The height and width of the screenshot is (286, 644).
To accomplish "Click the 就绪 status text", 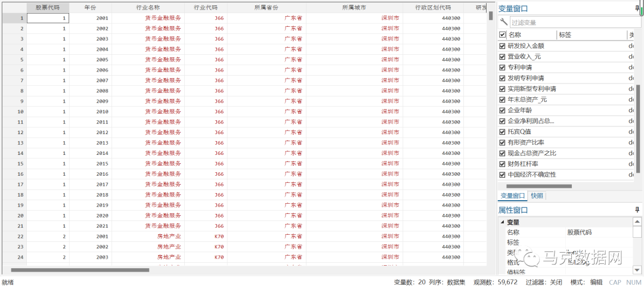I will point(8,282).
